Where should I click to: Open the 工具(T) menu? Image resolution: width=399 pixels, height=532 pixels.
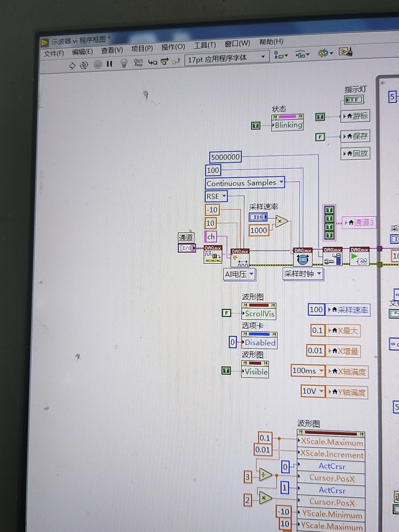205,45
